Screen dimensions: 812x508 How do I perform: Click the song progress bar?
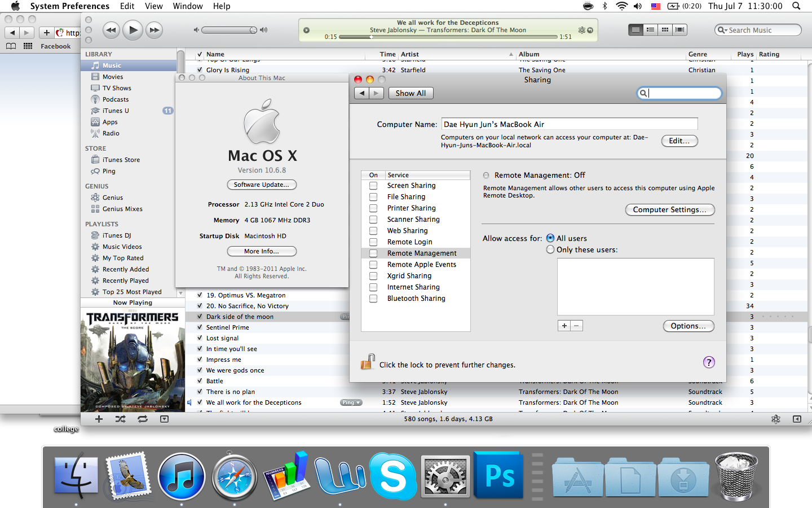pos(448,37)
